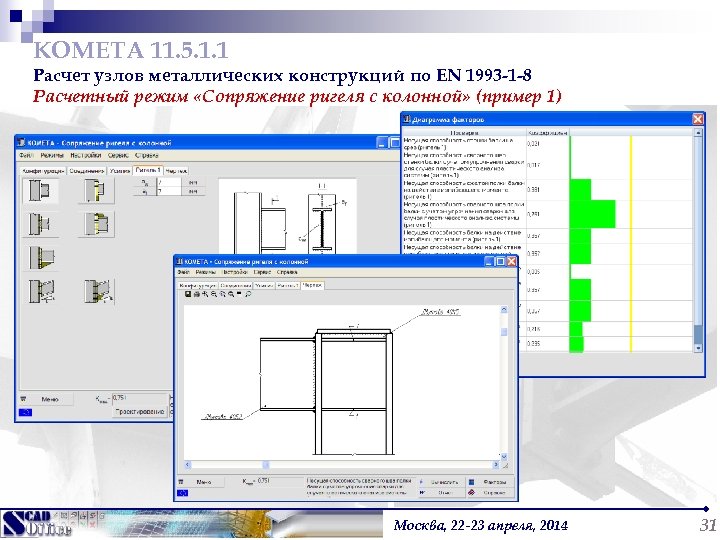Click the Справка help icon button at bottom right

click(489, 493)
